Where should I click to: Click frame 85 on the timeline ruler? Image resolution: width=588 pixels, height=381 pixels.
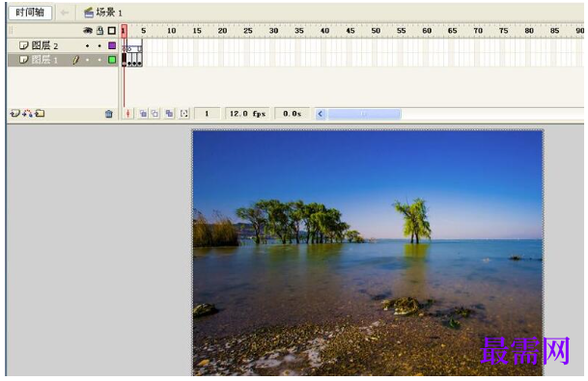(x=554, y=31)
